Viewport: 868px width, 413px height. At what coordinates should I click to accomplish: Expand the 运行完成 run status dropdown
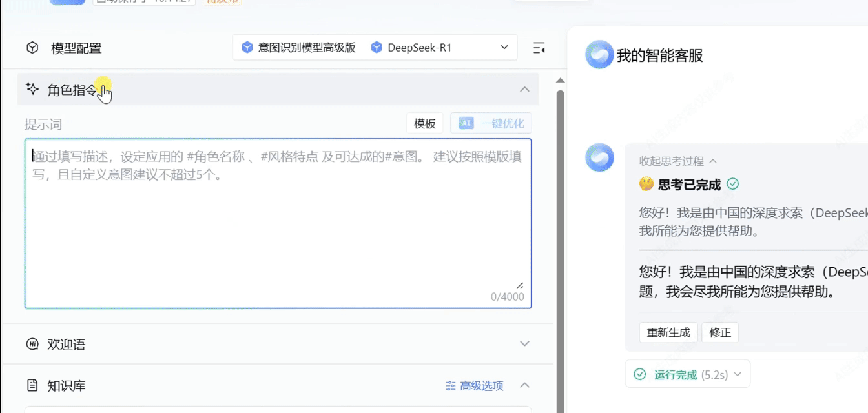(687, 374)
